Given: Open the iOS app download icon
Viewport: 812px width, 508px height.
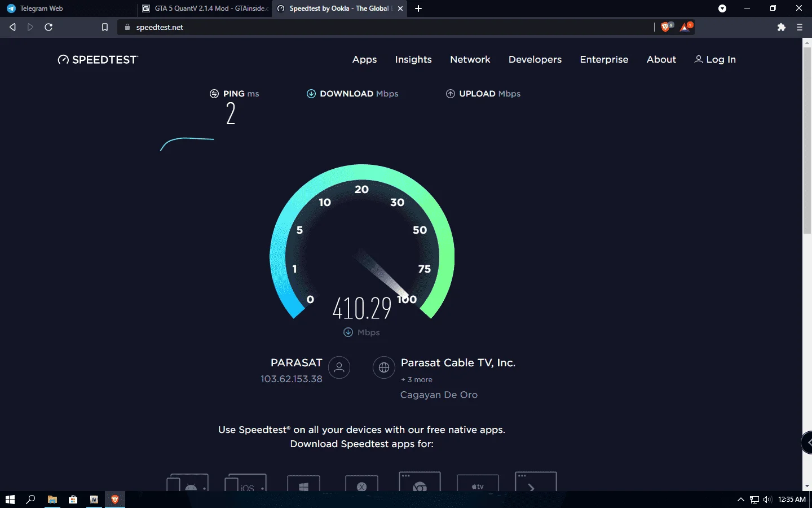Looking at the screenshot, I should pos(246,482).
